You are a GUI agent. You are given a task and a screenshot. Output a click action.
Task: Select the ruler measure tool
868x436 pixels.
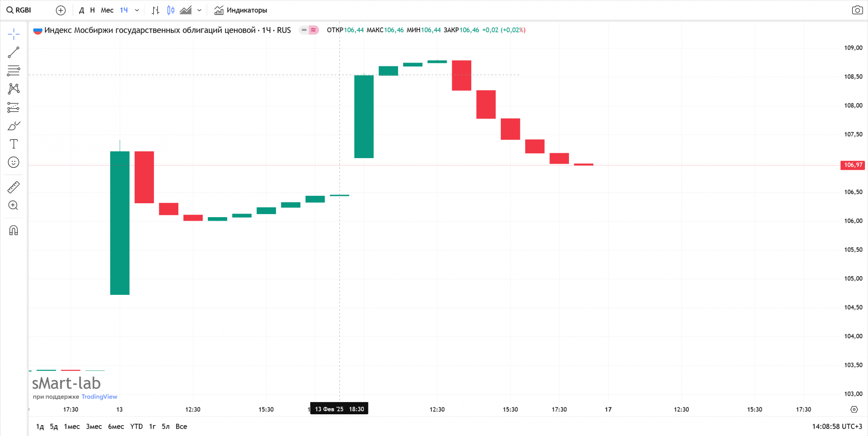[x=13, y=187]
